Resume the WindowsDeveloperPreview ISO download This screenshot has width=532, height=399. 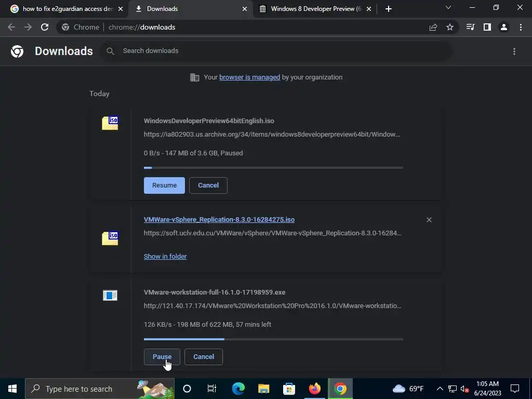(164, 185)
